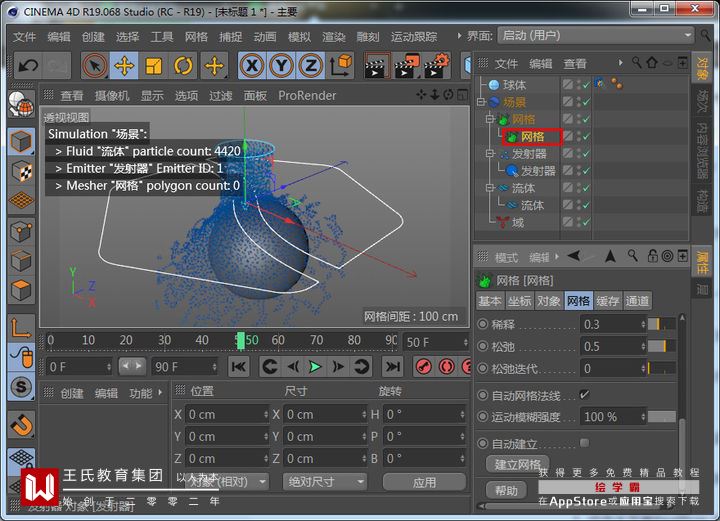Collapse the 场景 tree node

click(481, 102)
